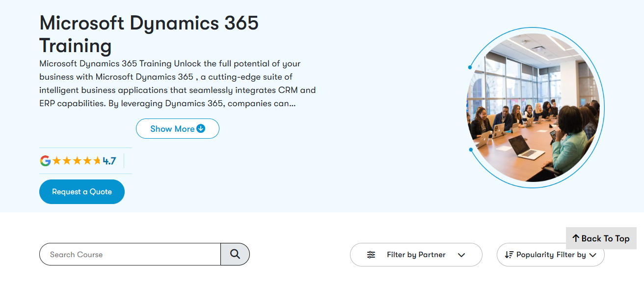Click the Request a Quote button
644x295 pixels.
click(81, 191)
